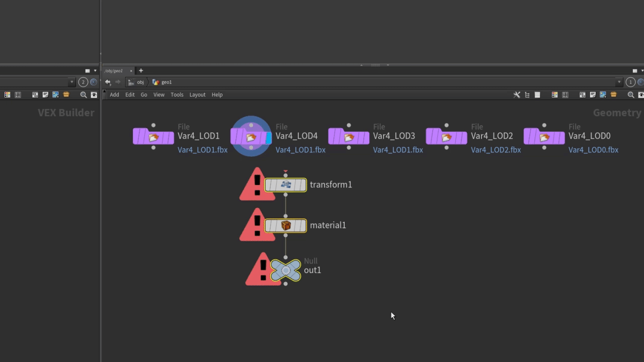This screenshot has height=362, width=644.
Task: Click the eye visibility icon at top right
Action: [641, 95]
